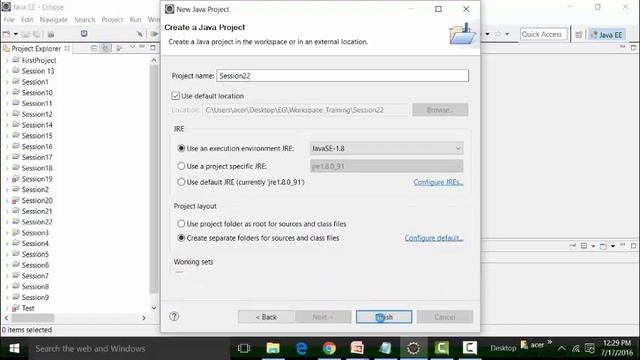The height and width of the screenshot is (360, 640).
Task: Click Save All icon in Eclipse toolbar
Action: pyautogui.click(x=37, y=34)
